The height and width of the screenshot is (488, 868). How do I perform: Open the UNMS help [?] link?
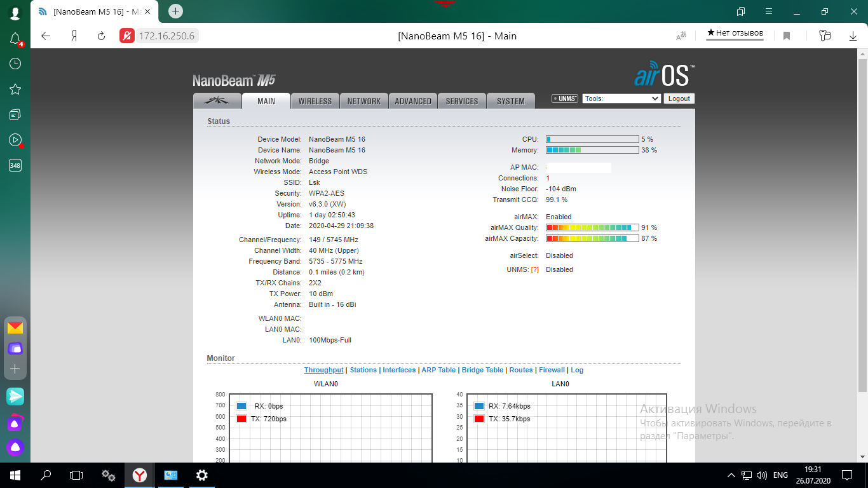tap(535, 269)
